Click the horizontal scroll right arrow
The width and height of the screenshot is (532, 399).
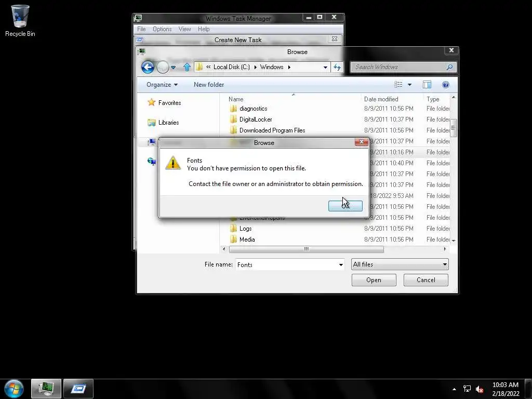point(445,249)
